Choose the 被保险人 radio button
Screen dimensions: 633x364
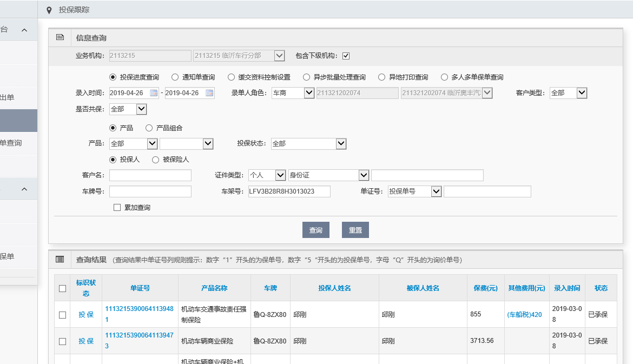156,160
